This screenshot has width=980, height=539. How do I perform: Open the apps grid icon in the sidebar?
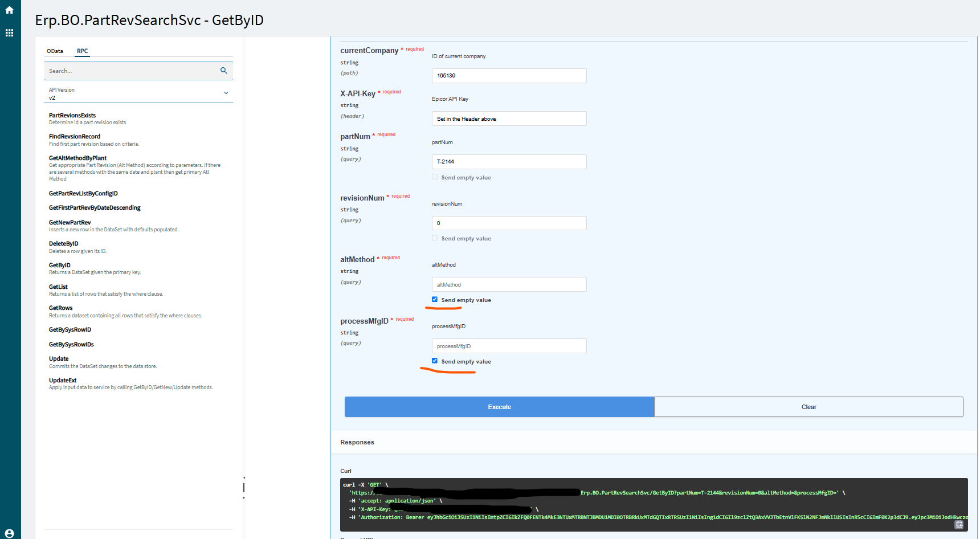[x=9, y=32]
